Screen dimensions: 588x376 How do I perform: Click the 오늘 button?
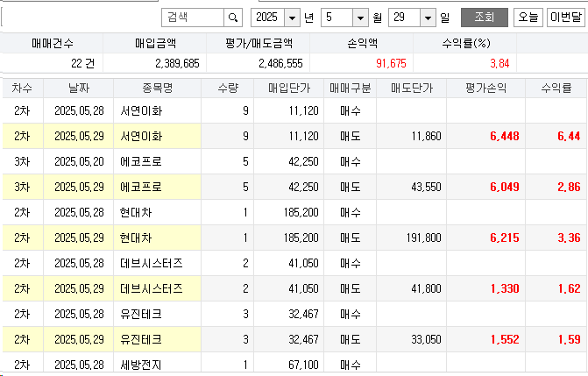(528, 17)
